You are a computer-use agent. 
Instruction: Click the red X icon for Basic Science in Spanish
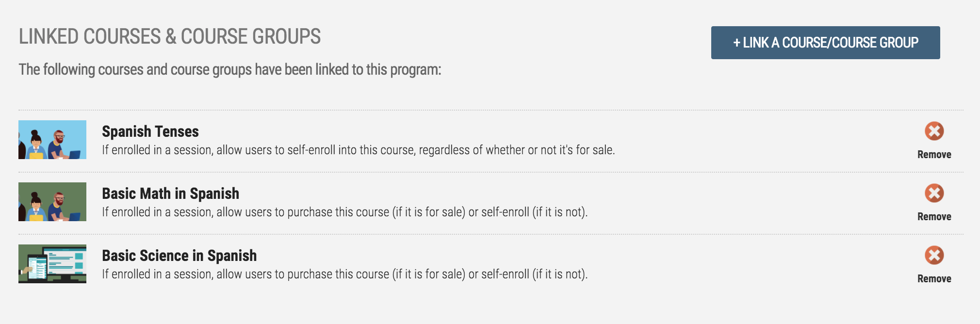[934, 255]
